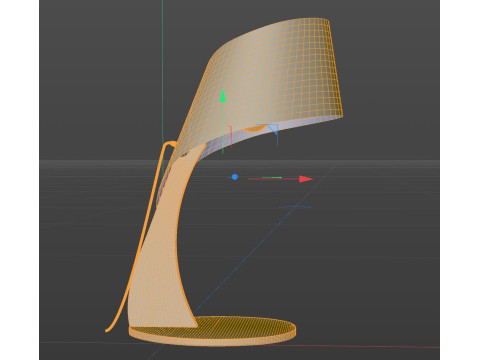Click the blue Z-axis gizmo dot
Screen dimensions: 480x360
[235, 177]
